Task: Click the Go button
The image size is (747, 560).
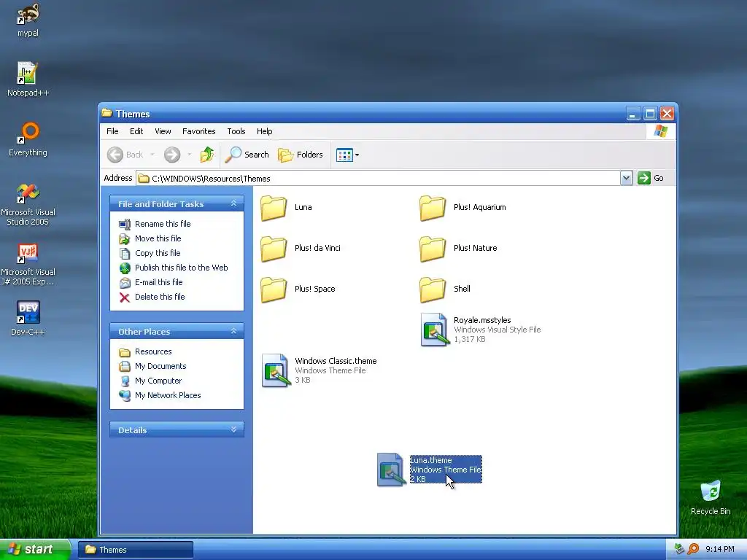Action: coord(651,178)
